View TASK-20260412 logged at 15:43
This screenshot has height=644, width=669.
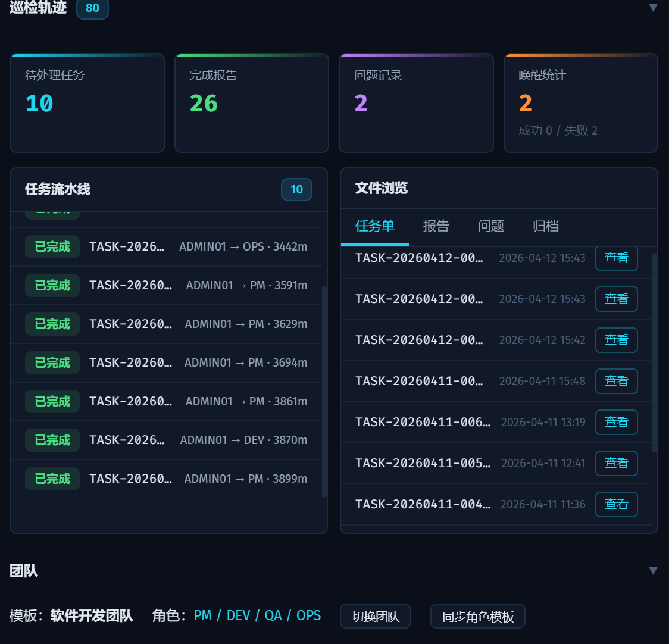616,258
